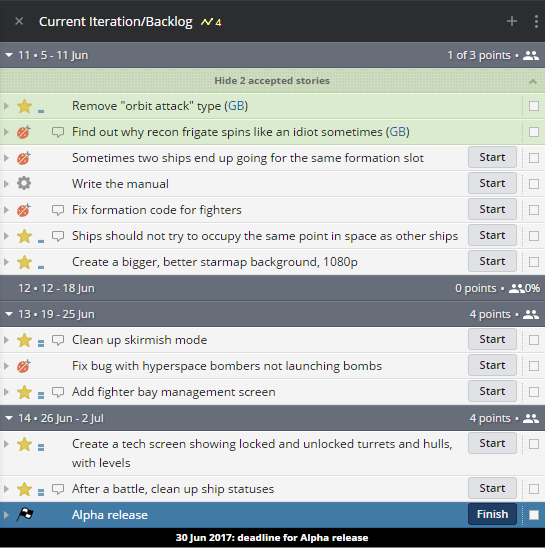Click the add story plus icon
Image resolution: width=545 pixels, height=548 pixels.
[512, 21]
